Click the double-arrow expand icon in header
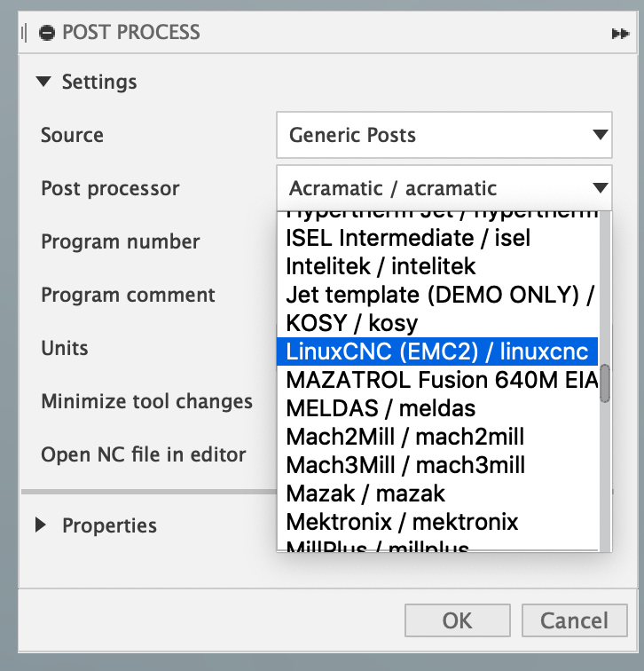 point(619,34)
